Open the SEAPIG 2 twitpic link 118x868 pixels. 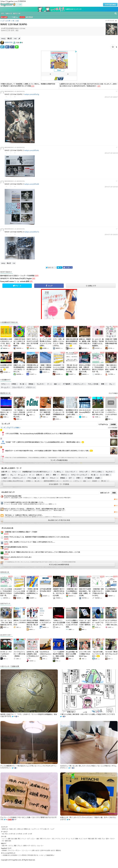(32, 150)
